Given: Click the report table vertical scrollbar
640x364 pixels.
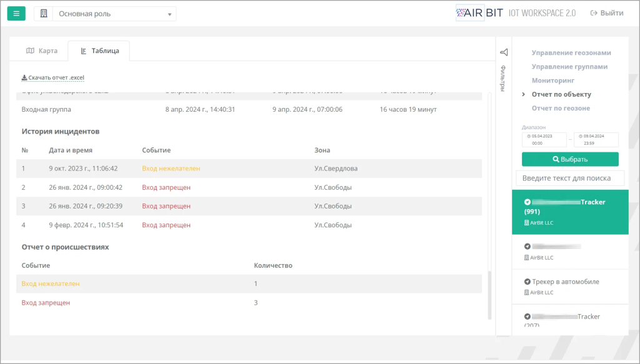Looking at the screenshot, I should coord(490,293).
